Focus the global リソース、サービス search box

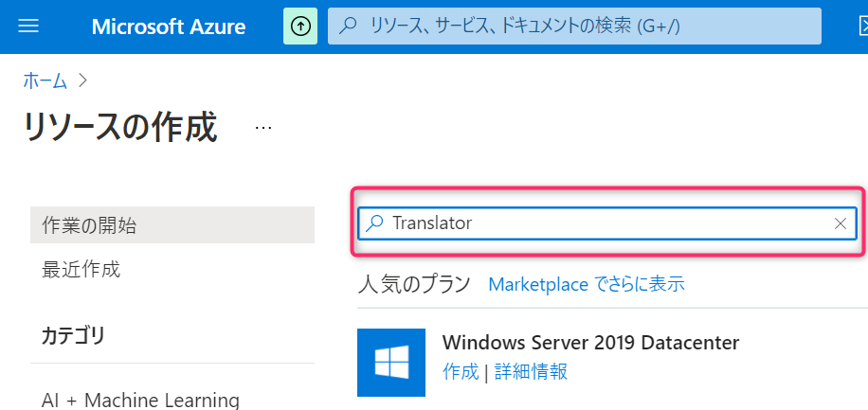[574, 26]
